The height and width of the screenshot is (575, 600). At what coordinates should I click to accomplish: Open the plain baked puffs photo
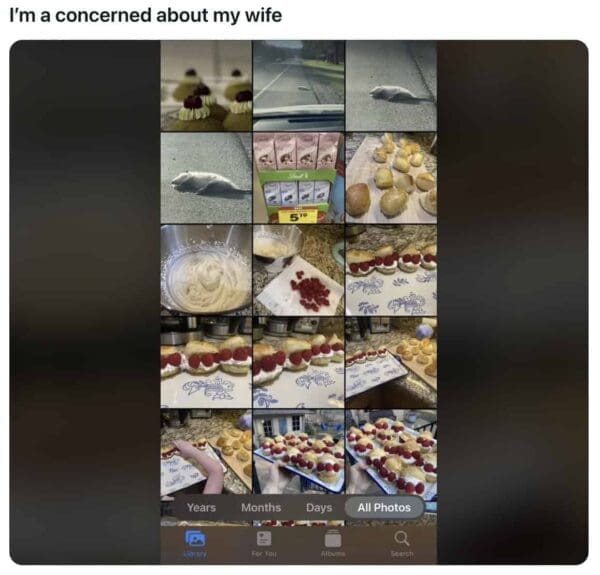pyautogui.click(x=391, y=178)
